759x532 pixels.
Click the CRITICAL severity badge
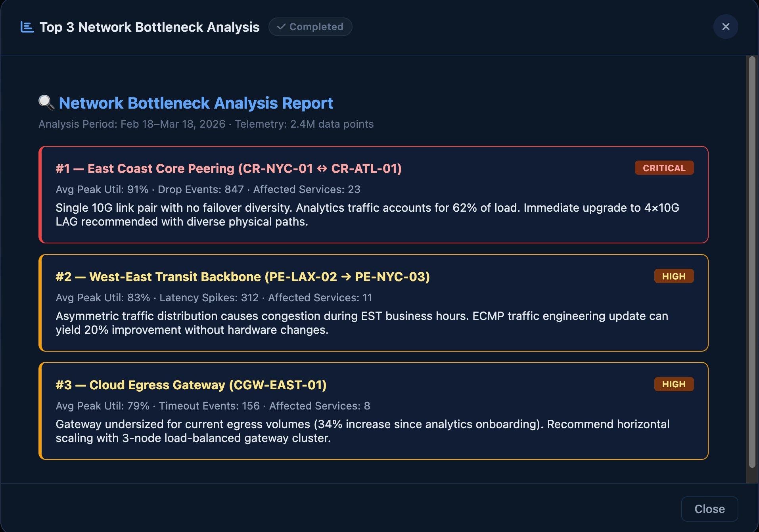click(x=664, y=168)
